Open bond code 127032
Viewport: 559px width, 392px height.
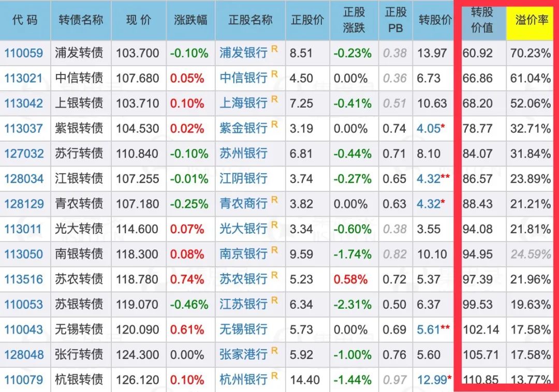tap(23, 154)
